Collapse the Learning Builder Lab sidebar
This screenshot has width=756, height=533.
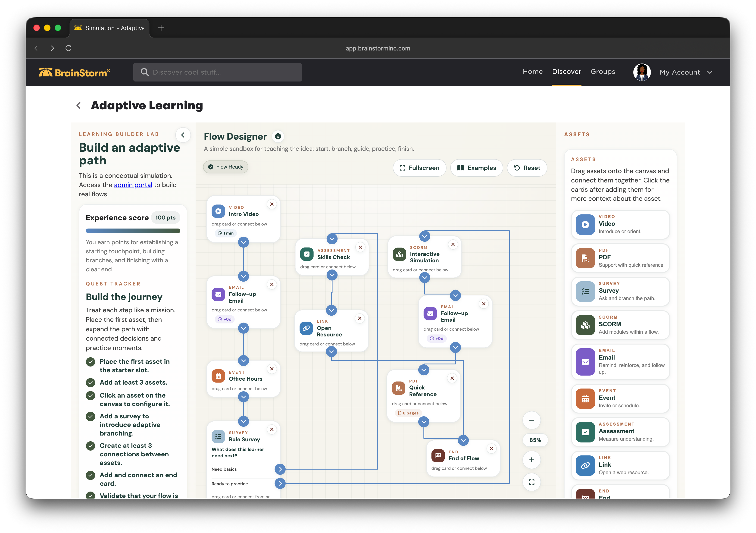tap(183, 135)
